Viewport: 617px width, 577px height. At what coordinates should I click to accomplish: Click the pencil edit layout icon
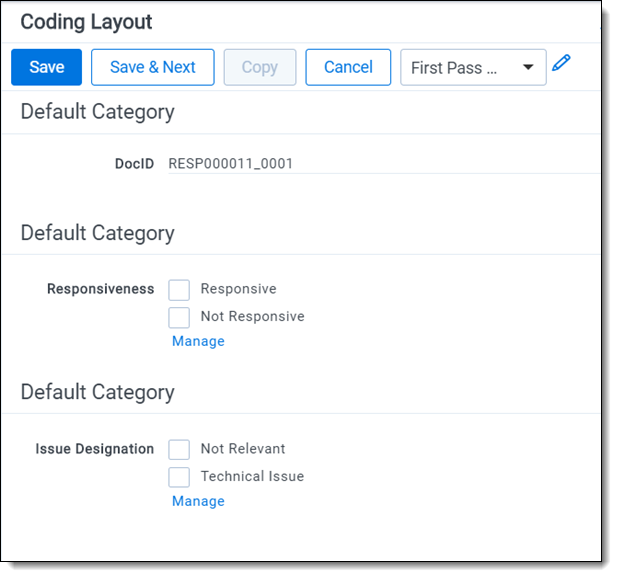[562, 64]
